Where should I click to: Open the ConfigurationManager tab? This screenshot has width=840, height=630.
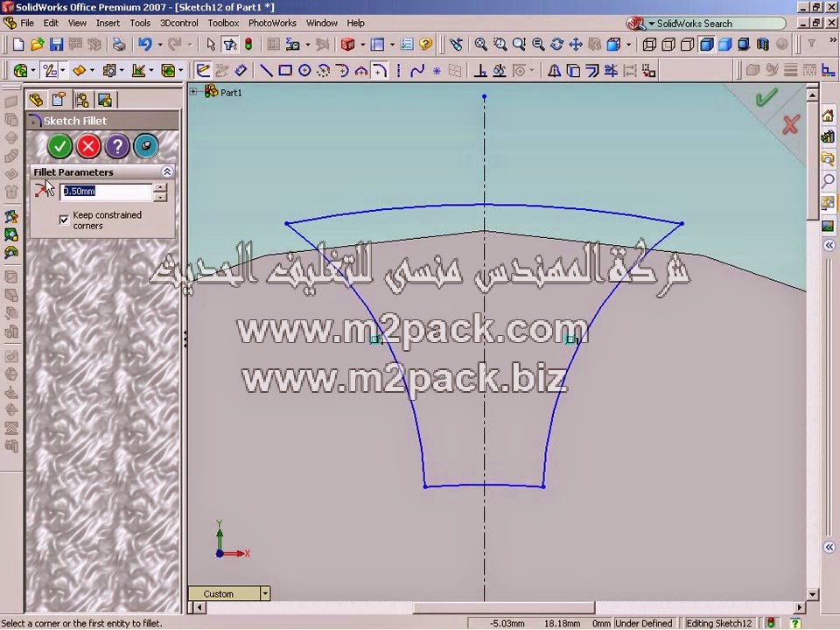pos(82,100)
